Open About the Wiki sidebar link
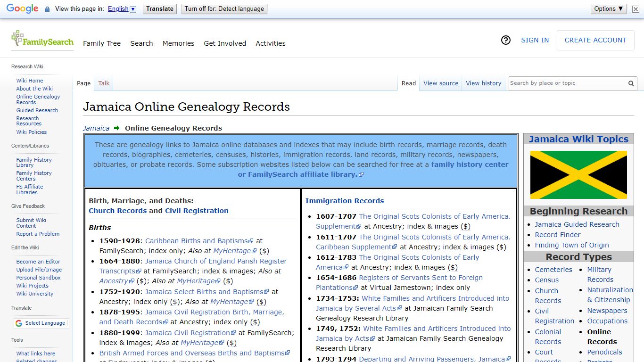 [34, 89]
